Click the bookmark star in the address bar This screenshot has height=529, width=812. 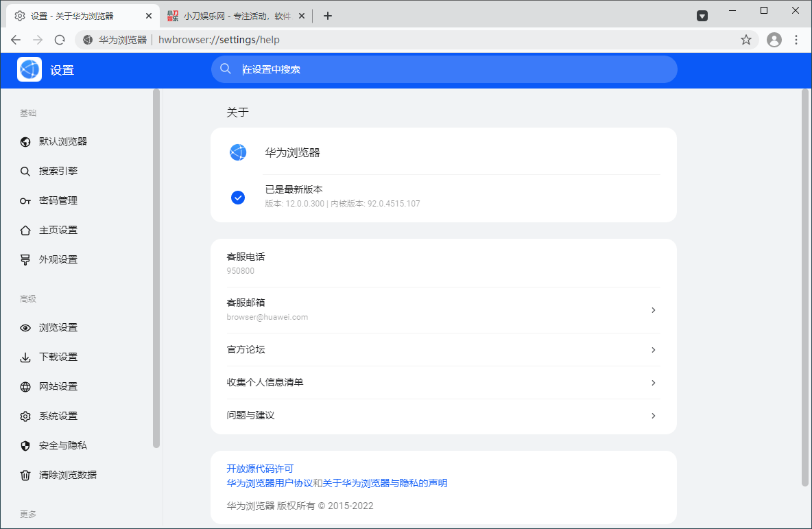tap(745, 40)
